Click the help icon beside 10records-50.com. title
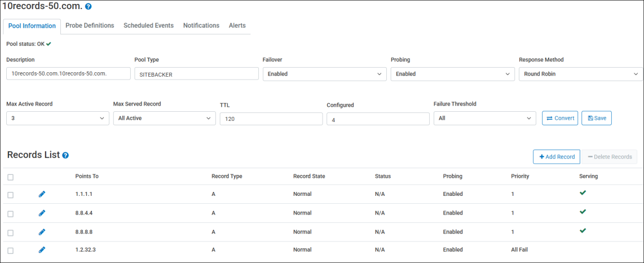Image resolution: width=644 pixels, height=263 pixels. 88,7
